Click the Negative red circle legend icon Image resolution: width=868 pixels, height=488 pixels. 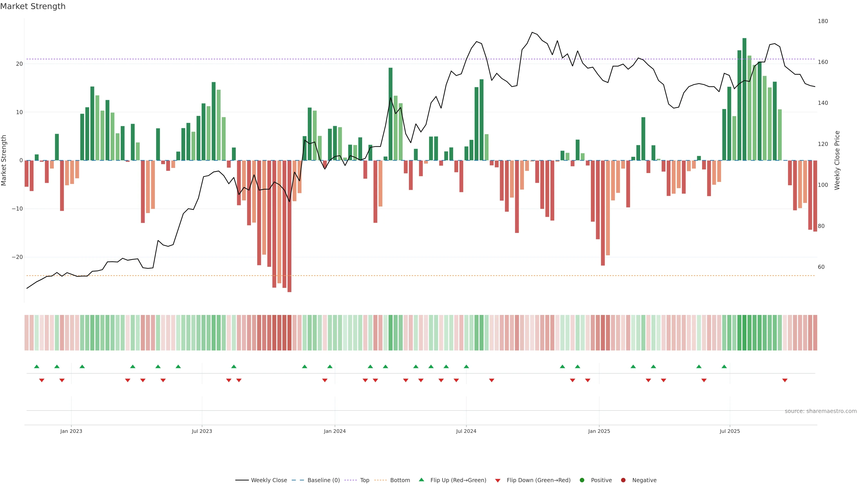click(623, 480)
